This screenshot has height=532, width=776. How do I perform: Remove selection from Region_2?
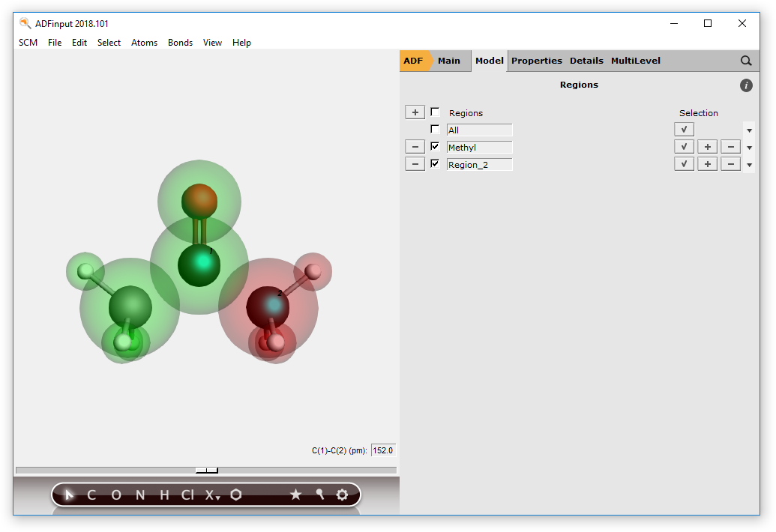731,164
